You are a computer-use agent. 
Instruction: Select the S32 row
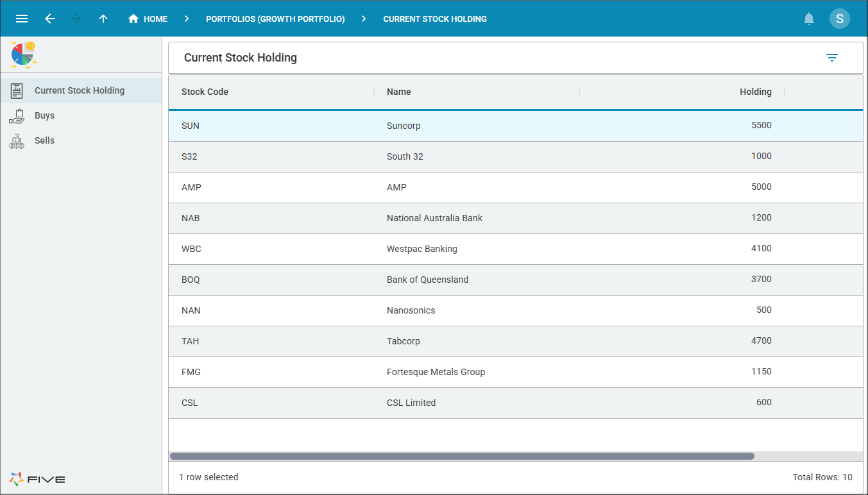pyautogui.click(x=515, y=156)
